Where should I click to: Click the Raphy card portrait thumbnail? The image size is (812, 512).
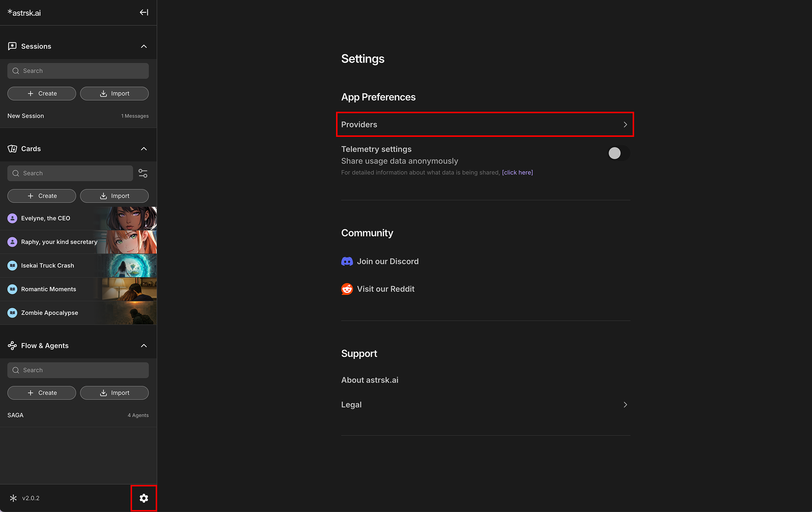click(130, 242)
